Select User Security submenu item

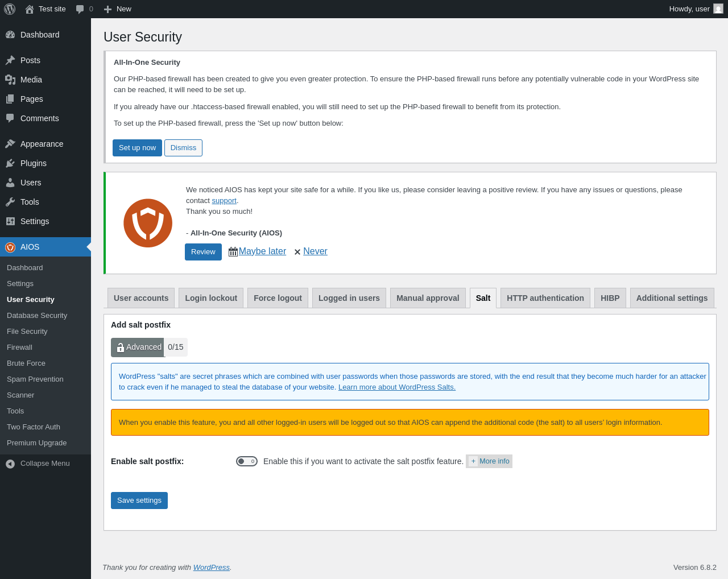[x=45, y=300]
